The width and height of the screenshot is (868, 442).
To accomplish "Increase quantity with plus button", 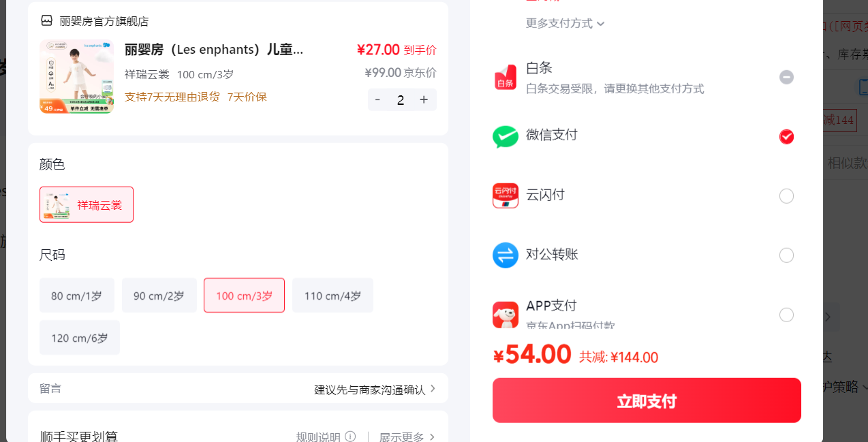I will pyautogui.click(x=424, y=100).
